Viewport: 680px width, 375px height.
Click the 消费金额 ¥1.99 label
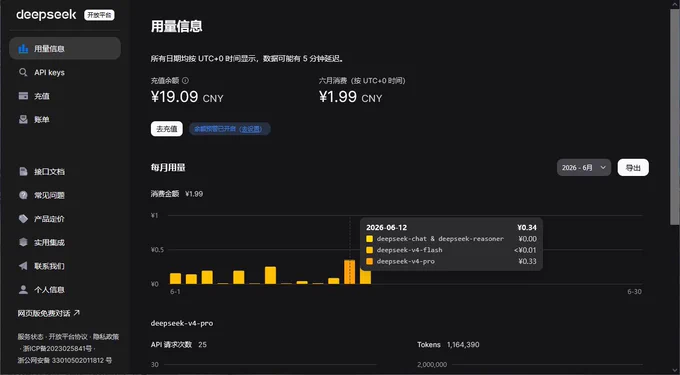(177, 194)
